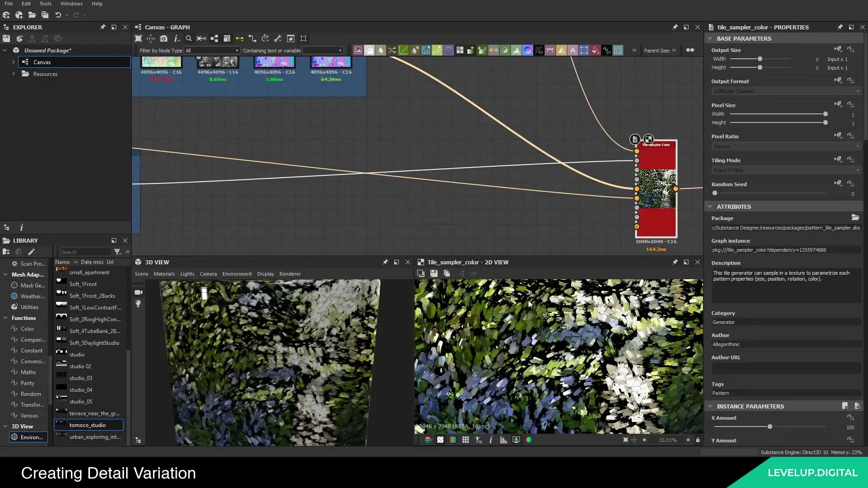Open the Filter by Node Type dropdown
Screen dimensions: 868x488
[212, 50]
